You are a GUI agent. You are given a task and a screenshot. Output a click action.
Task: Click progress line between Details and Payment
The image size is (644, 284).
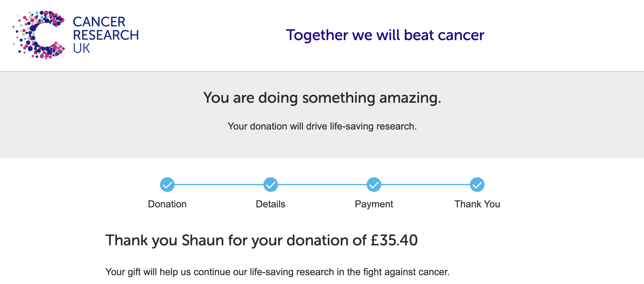[322, 185]
